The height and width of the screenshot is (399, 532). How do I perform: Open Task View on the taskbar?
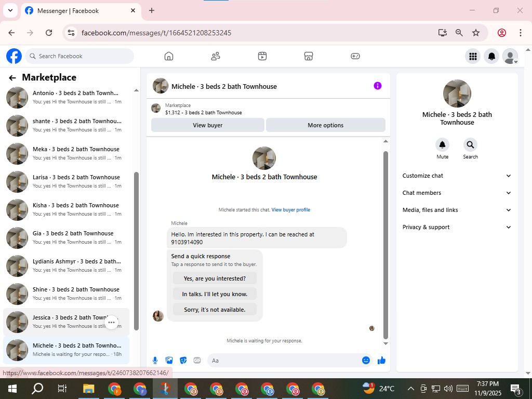pyautogui.click(x=62, y=389)
